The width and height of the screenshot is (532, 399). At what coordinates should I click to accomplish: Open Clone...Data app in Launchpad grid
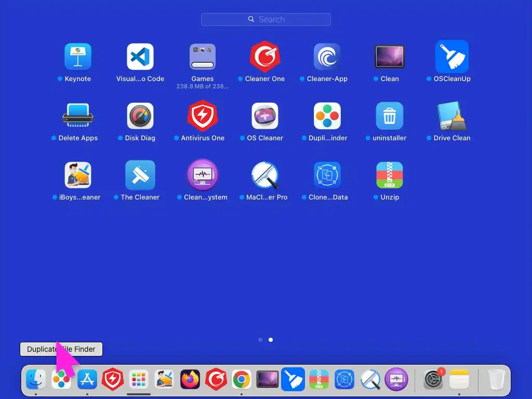(x=327, y=175)
